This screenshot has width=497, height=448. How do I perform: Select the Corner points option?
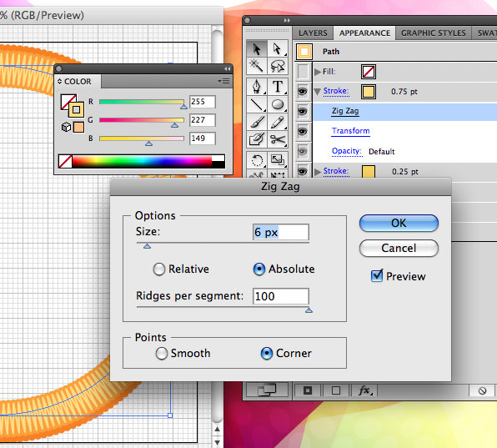click(x=267, y=354)
